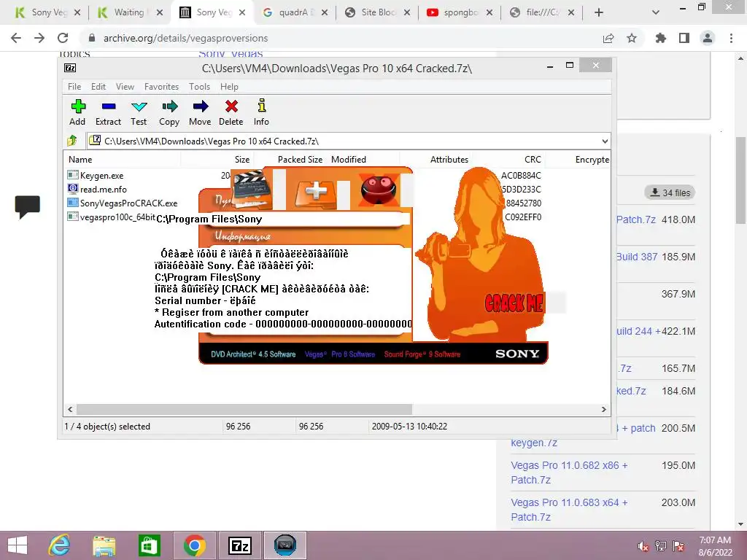Select read.me.nfo in the file list
Viewport: 747px width, 560px height.
point(104,190)
